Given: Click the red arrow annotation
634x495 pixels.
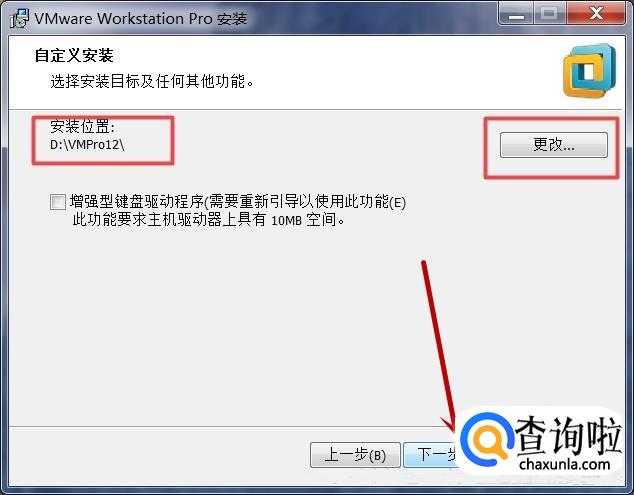Looking at the screenshot, I should point(438,346).
